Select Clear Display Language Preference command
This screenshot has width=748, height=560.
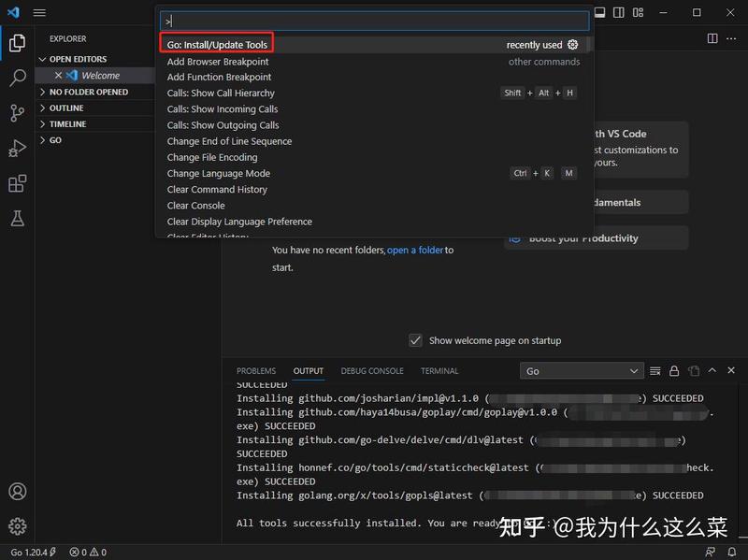tap(375, 222)
